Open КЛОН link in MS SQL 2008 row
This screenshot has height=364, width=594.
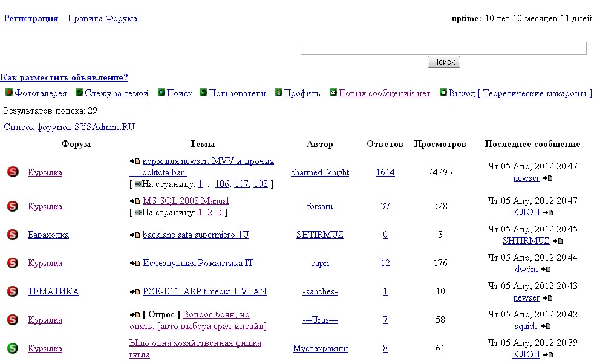pyautogui.click(x=526, y=212)
